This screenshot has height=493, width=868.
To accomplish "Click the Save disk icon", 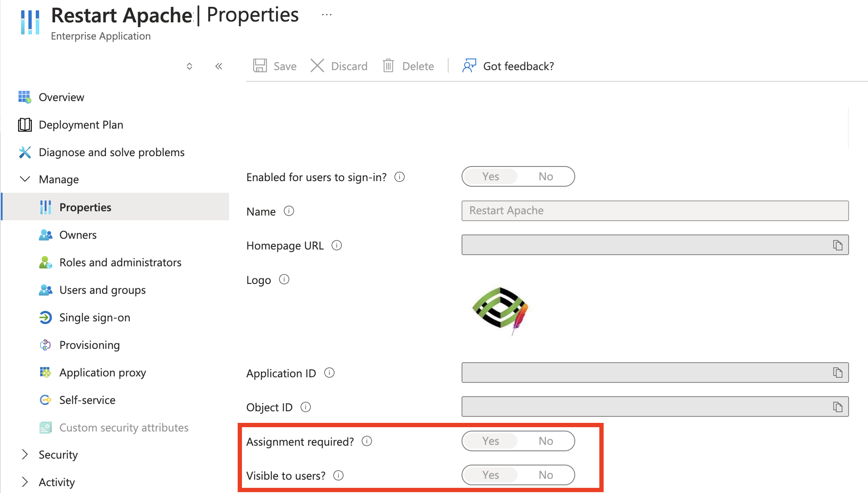I will tap(260, 66).
